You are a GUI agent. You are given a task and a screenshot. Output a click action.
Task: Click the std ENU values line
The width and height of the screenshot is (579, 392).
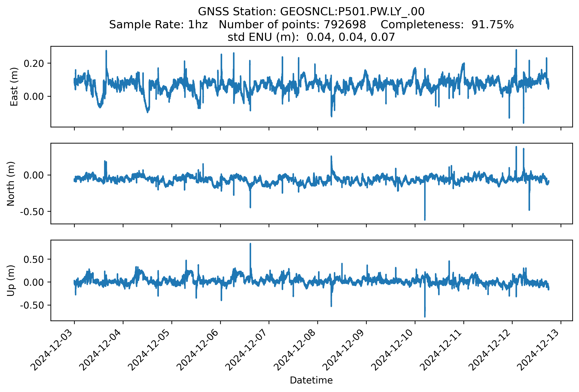[311, 37]
